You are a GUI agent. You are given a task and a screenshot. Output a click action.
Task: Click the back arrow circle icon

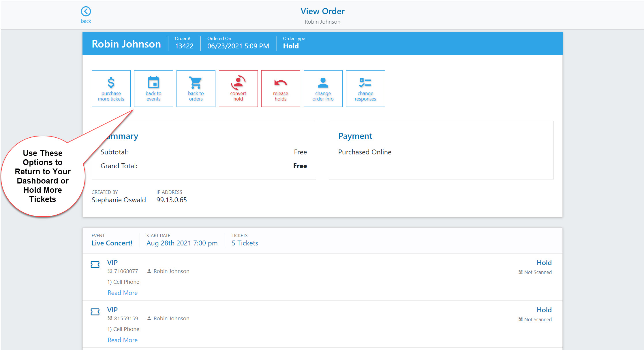[86, 12]
